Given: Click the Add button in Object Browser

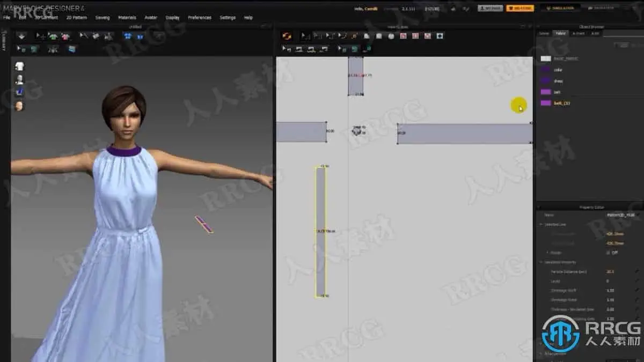Looking at the screenshot, I should click(x=623, y=46).
